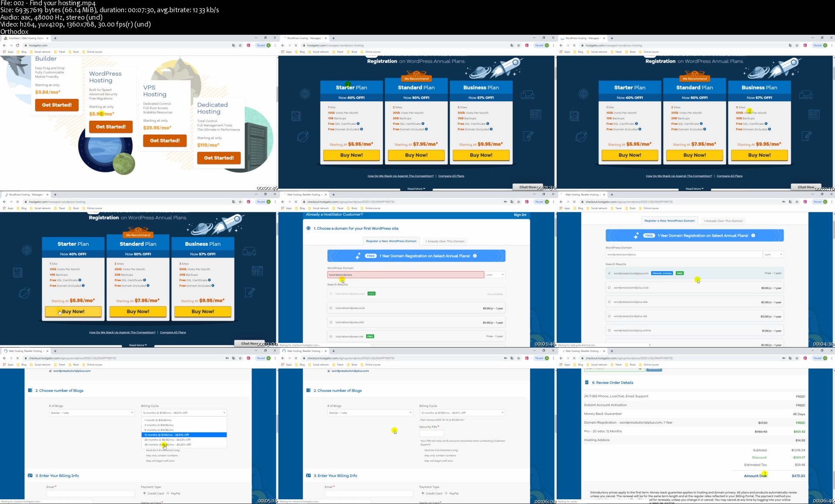Image resolution: width=835 pixels, height=504 pixels.
Task: Click bookmark star in 00:00:46 frame
Action: pyautogui.click(x=240, y=45)
